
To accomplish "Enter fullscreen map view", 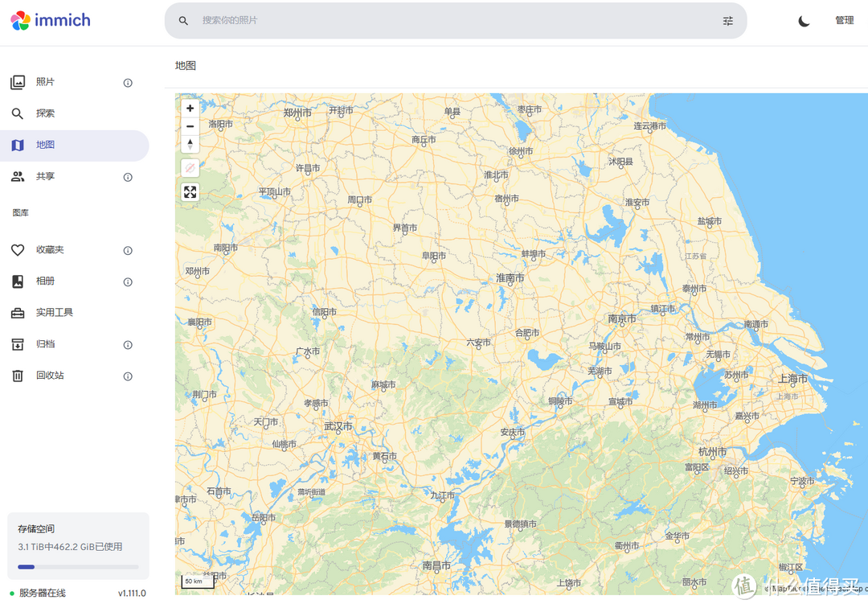I will point(190,192).
